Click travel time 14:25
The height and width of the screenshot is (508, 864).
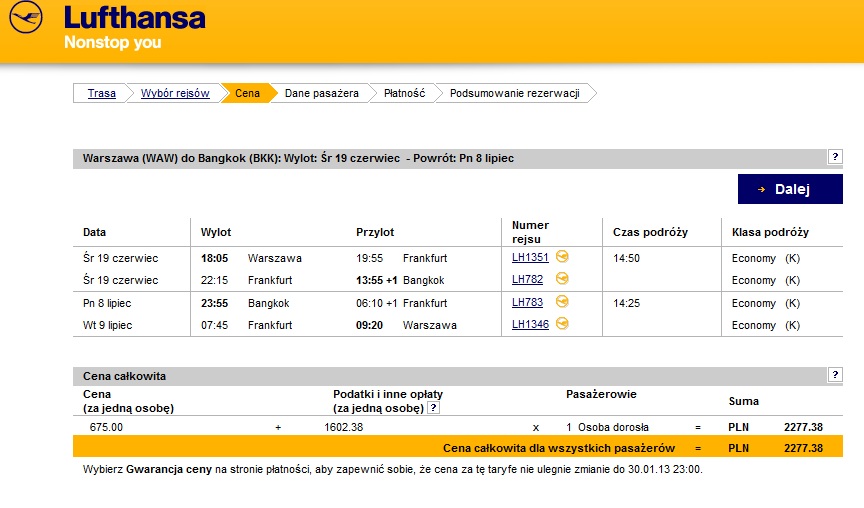(x=627, y=303)
